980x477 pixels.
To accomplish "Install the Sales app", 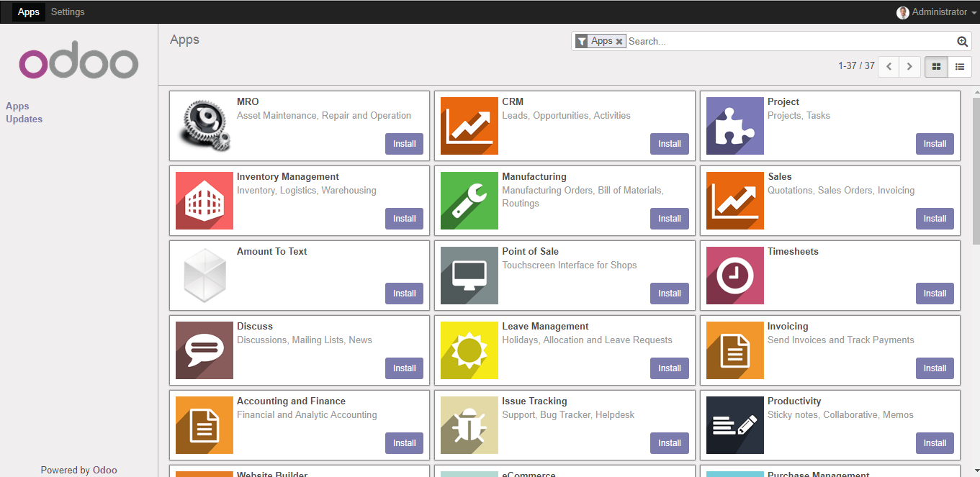I will click(x=935, y=219).
